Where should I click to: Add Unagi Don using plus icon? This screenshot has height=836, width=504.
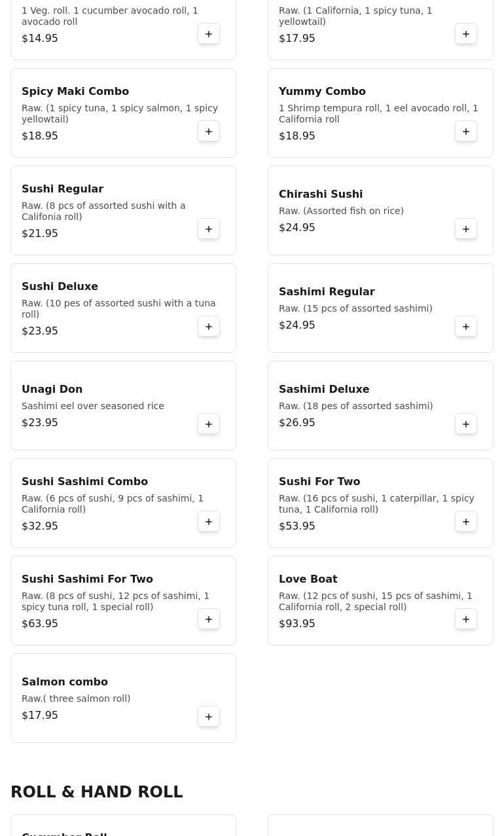pyautogui.click(x=209, y=424)
